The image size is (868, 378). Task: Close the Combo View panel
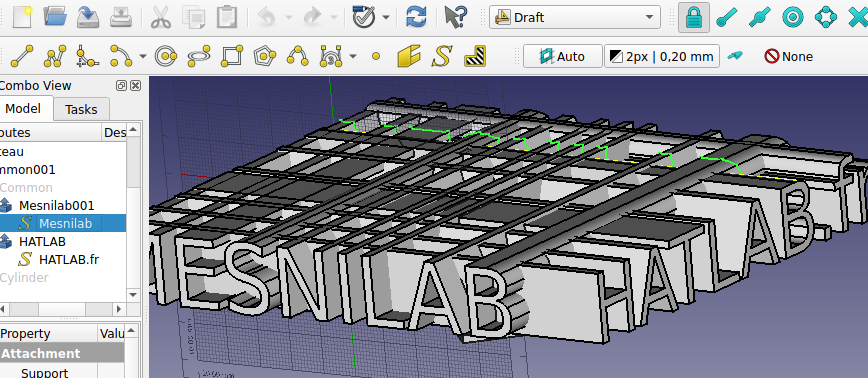click(136, 86)
